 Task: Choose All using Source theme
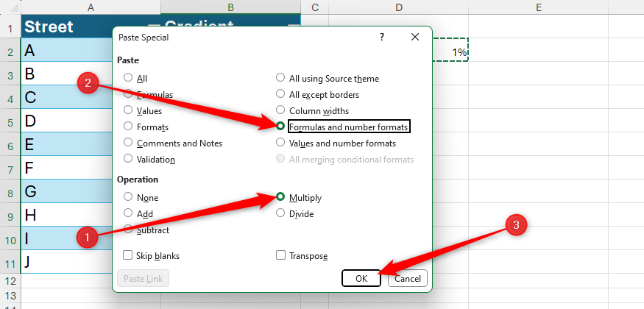coord(280,78)
